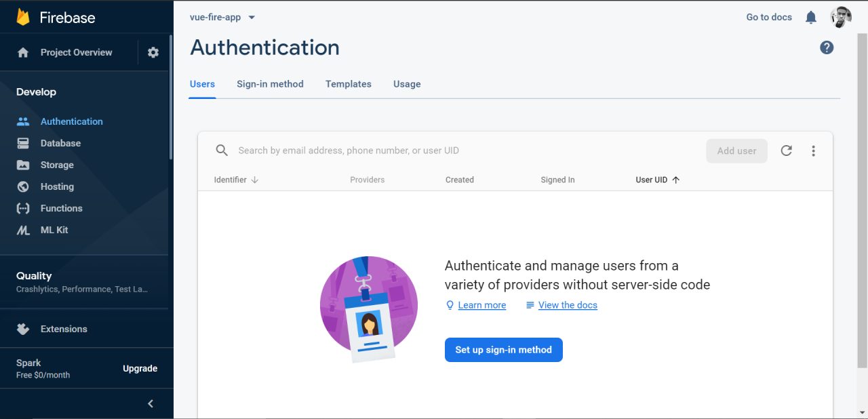Click the user profile avatar
The width and height of the screenshot is (868, 419).
(x=841, y=18)
